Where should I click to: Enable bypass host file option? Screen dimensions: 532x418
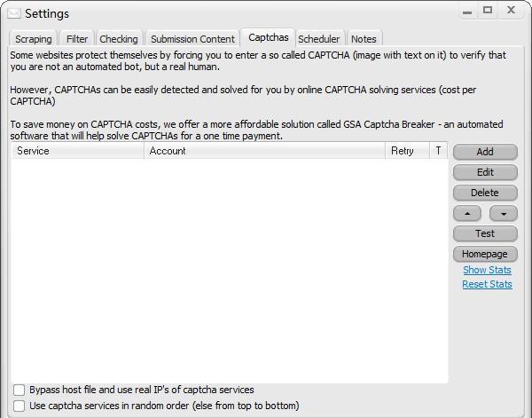(x=19, y=390)
